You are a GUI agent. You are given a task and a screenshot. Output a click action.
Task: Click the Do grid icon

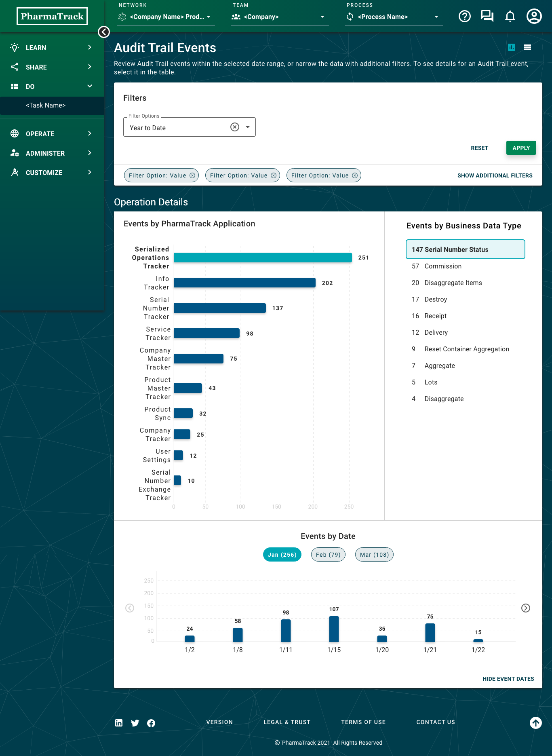point(15,86)
